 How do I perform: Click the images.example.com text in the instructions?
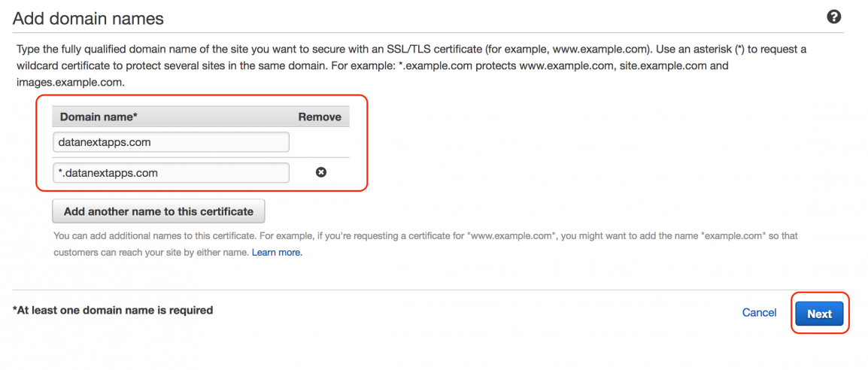tap(71, 83)
